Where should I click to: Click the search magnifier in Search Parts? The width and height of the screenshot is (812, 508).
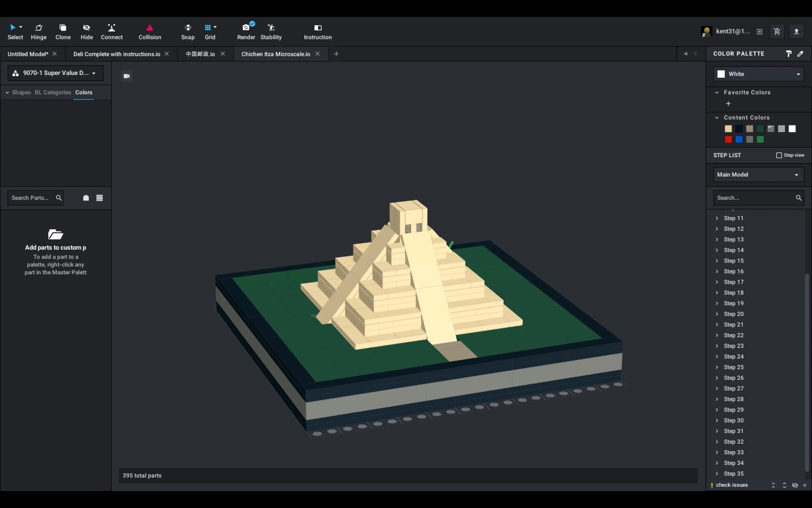[x=59, y=198]
